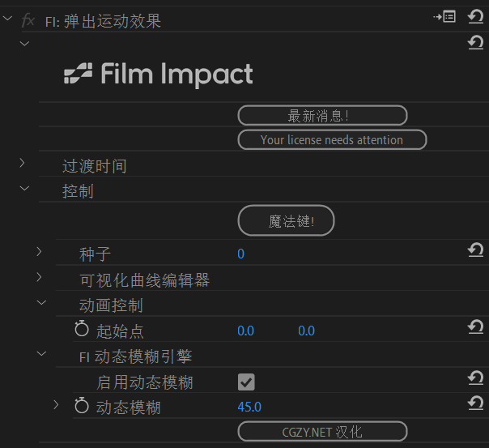Screen dimensions: 489x448
Task: Reset the 起始点 parameter
Action: 476,327
